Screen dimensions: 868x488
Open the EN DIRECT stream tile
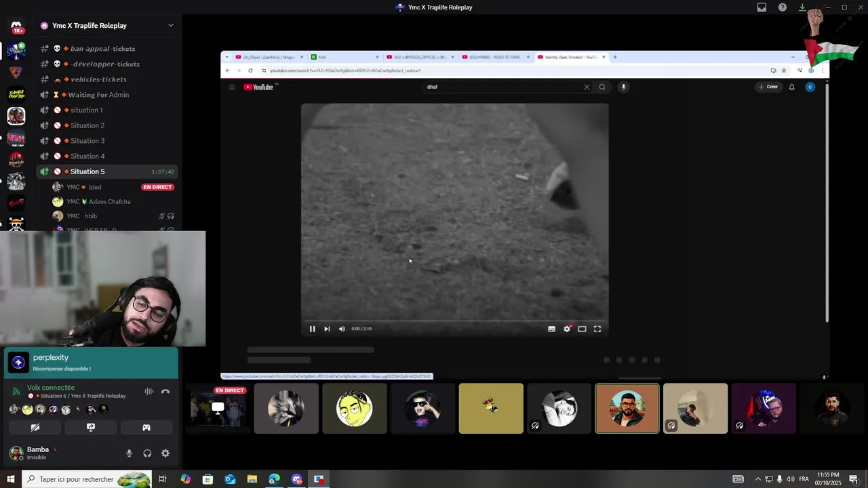click(218, 409)
